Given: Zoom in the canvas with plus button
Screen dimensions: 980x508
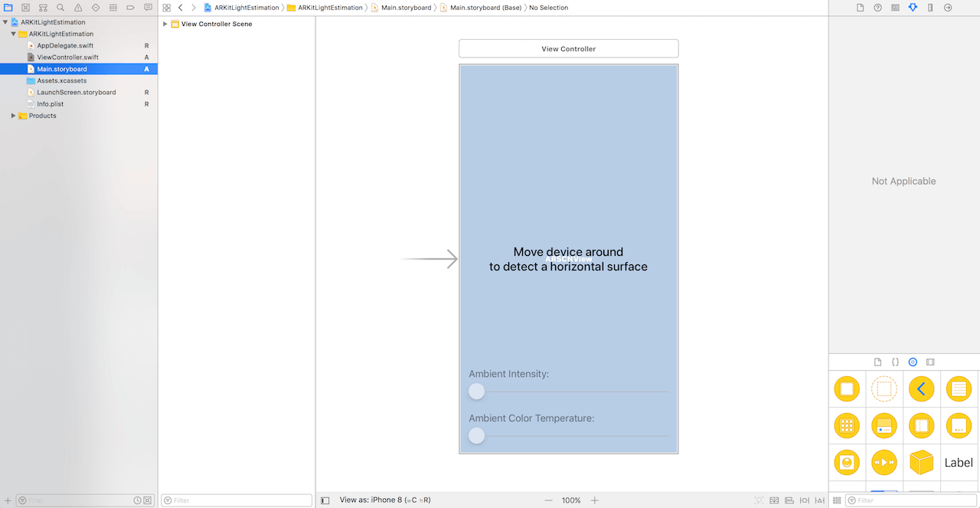Looking at the screenshot, I should point(595,500).
